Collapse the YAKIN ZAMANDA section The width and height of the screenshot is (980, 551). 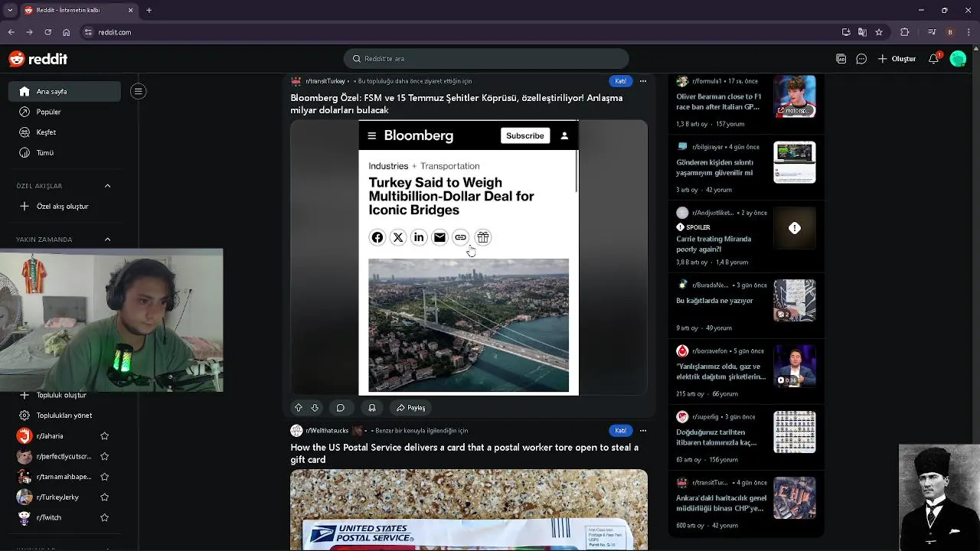tap(107, 240)
